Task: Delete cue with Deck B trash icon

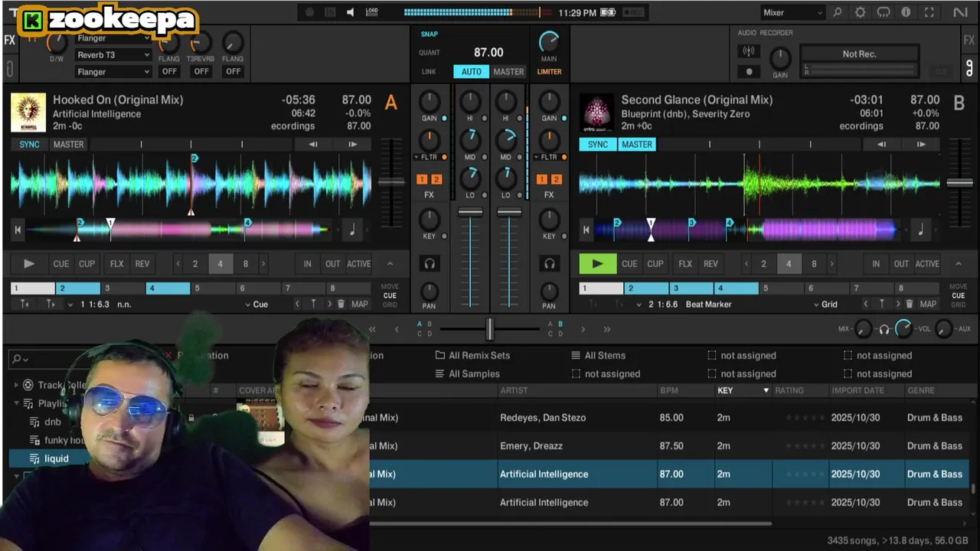Action: tap(909, 304)
